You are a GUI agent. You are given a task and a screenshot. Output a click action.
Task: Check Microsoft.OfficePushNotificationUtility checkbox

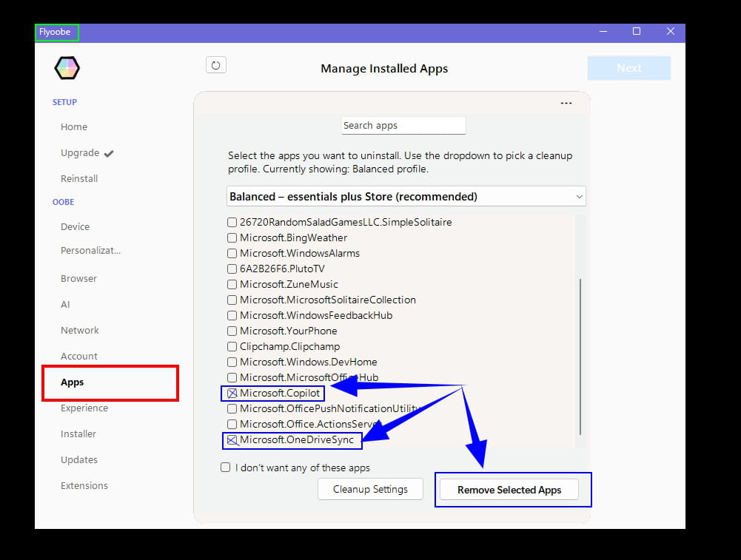pyautogui.click(x=232, y=409)
